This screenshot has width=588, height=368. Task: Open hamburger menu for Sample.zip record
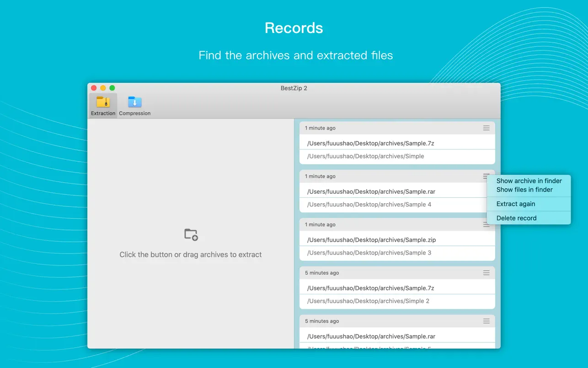point(486,225)
